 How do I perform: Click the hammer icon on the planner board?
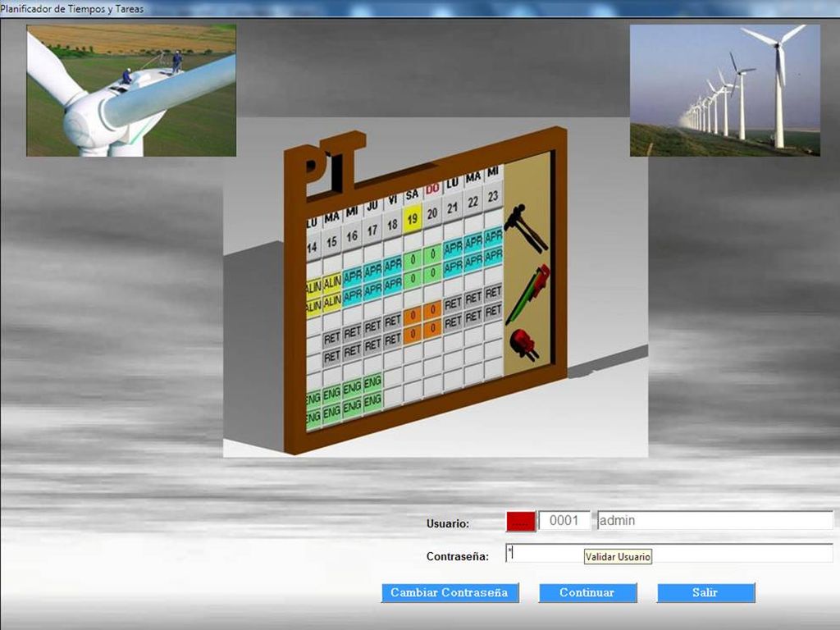pos(526,227)
